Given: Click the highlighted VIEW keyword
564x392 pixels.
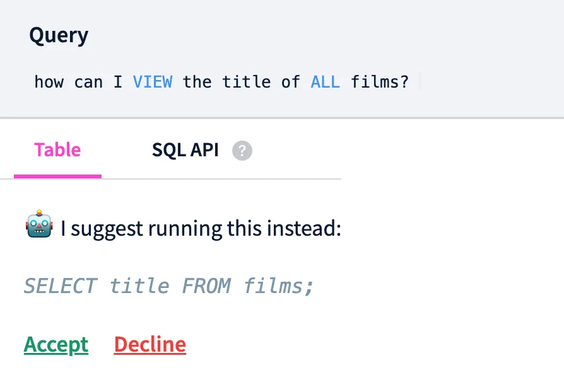Looking at the screenshot, I should pyautogui.click(x=153, y=82).
